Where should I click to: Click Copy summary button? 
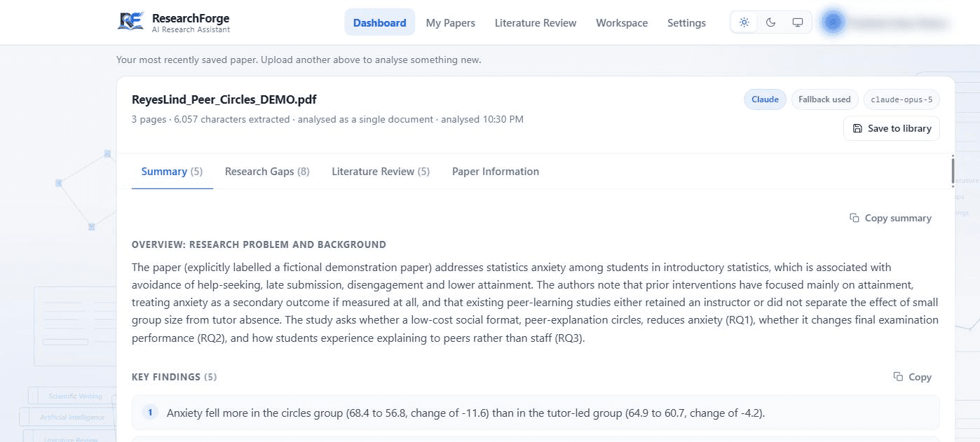tap(890, 218)
